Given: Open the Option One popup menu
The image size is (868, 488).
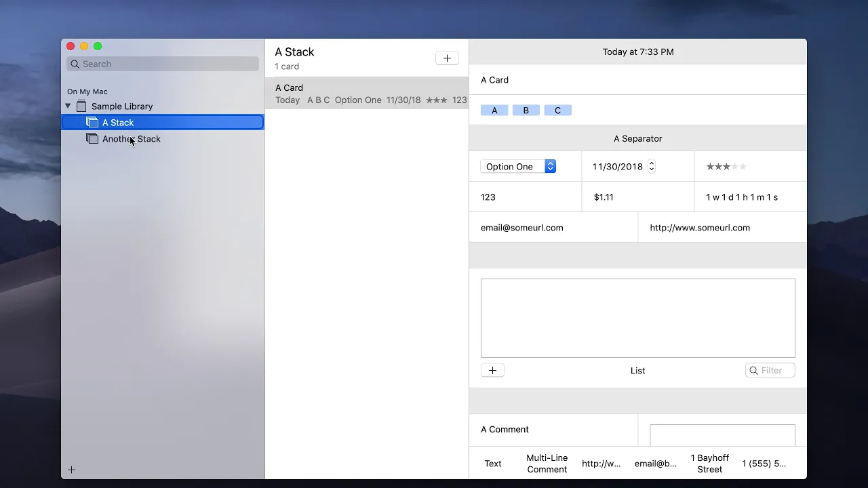Looking at the screenshot, I should (518, 167).
